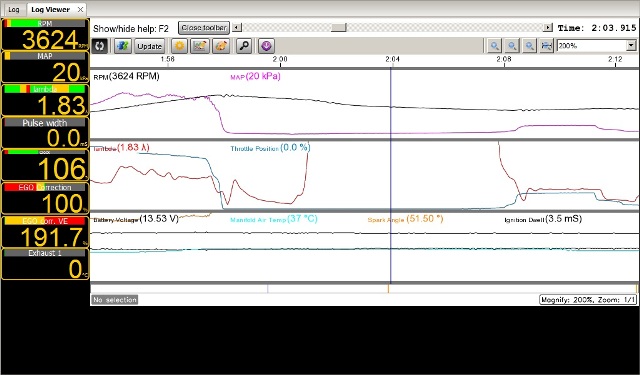Select the Log Viewer tab
Viewport: 640px width, 375px height.
[x=50, y=9]
